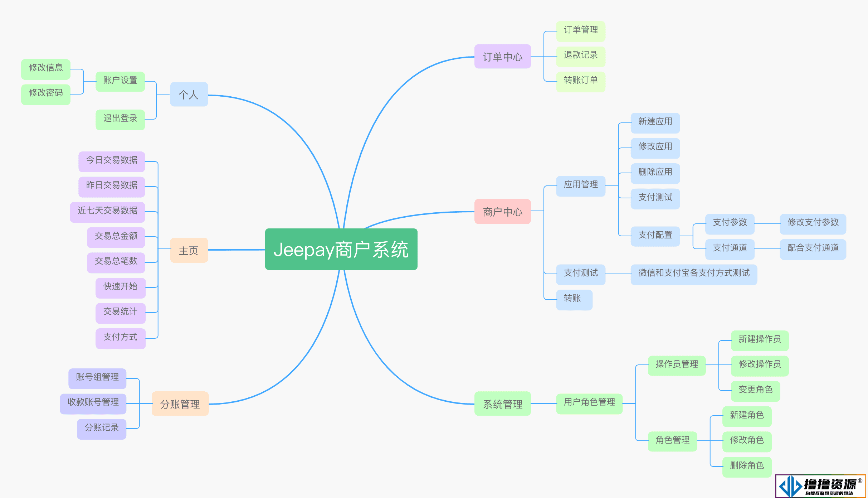Screen dimensions: 868x498
Task: Click the 订单中心 node
Action: click(x=502, y=56)
